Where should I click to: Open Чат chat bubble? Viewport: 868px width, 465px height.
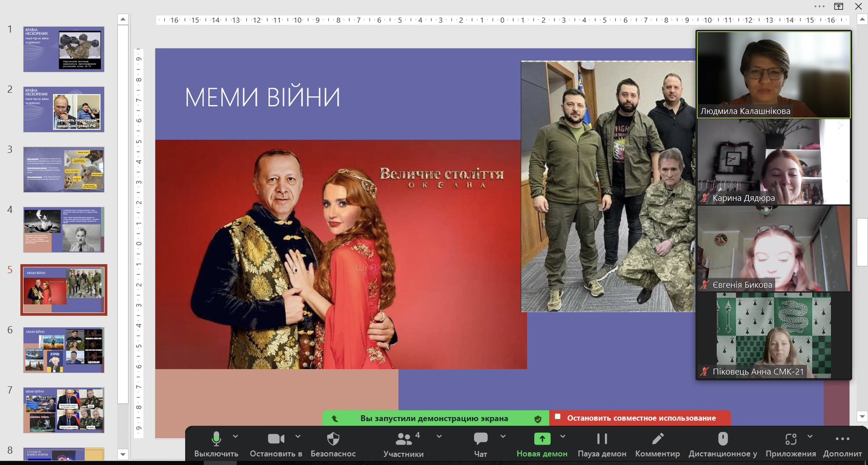tap(481, 444)
